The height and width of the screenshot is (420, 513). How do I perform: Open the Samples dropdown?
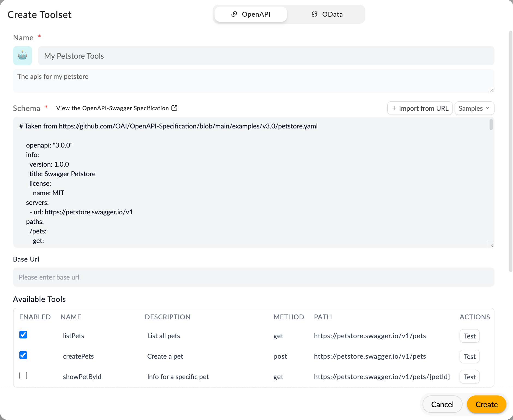point(474,108)
